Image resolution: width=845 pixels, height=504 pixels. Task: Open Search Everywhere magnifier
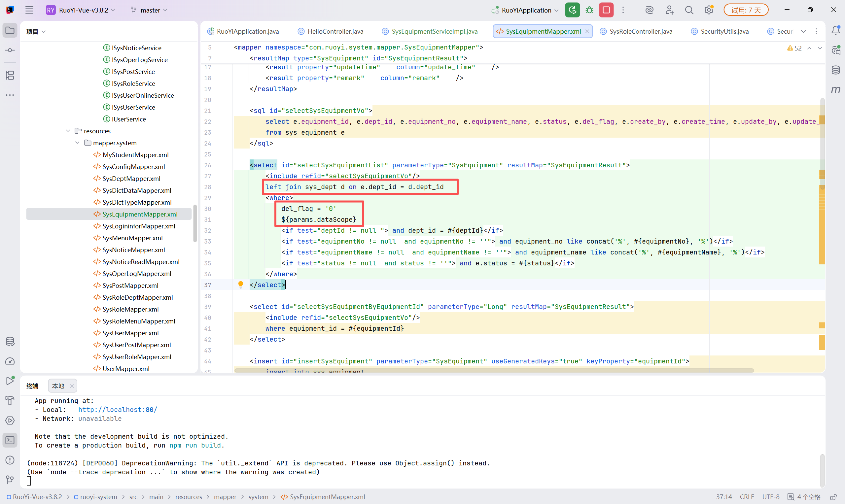point(689,10)
